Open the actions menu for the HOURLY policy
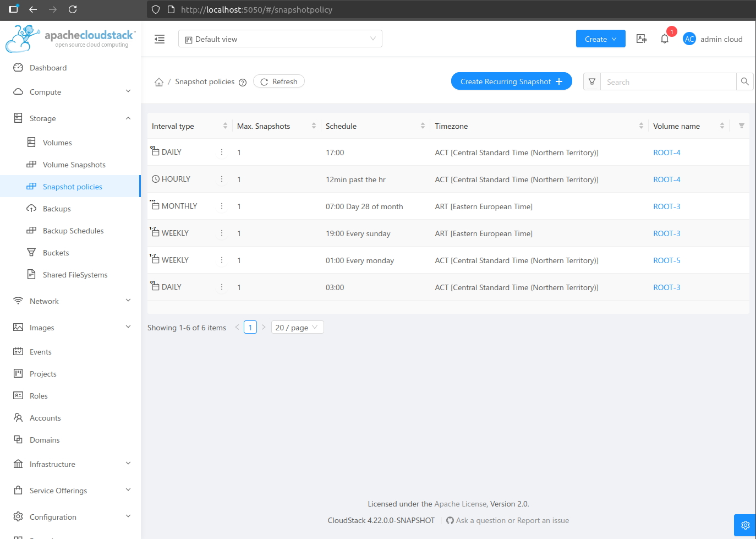 coord(222,179)
